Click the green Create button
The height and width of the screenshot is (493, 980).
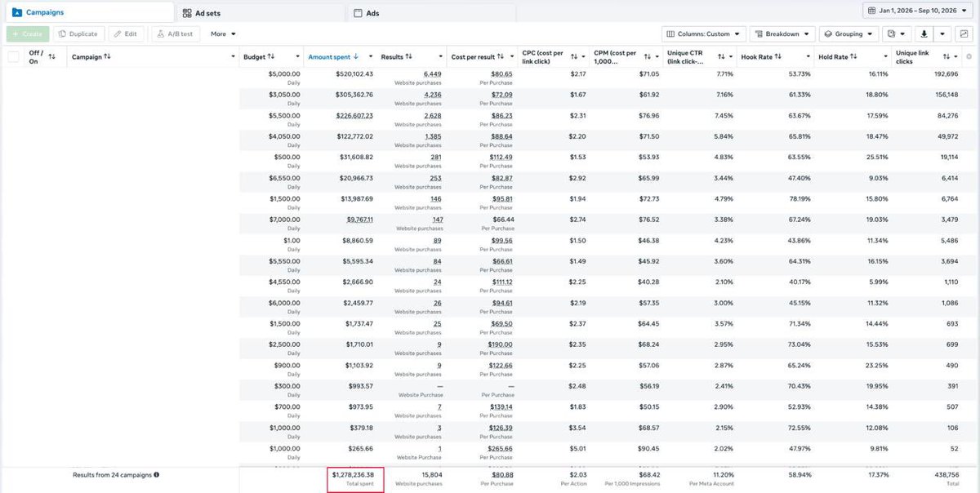tap(28, 34)
